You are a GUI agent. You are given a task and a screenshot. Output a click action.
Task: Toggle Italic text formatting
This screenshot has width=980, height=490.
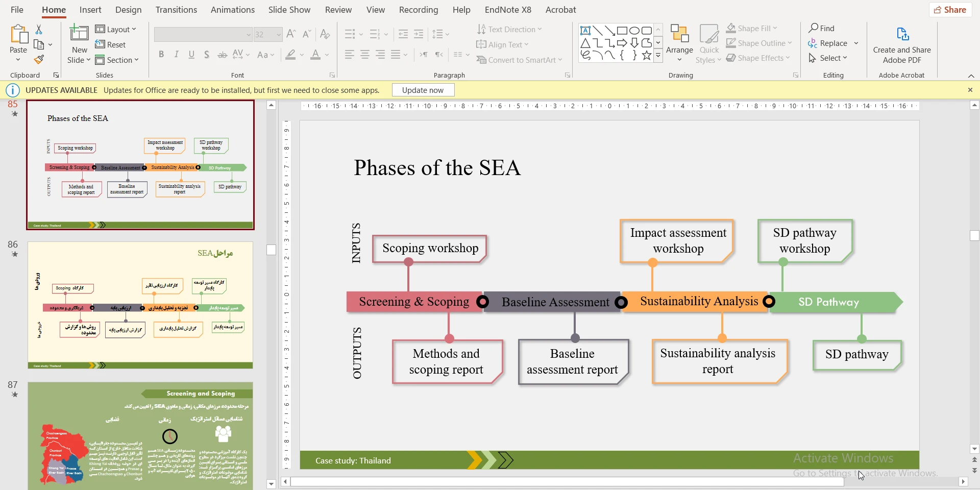pyautogui.click(x=177, y=55)
